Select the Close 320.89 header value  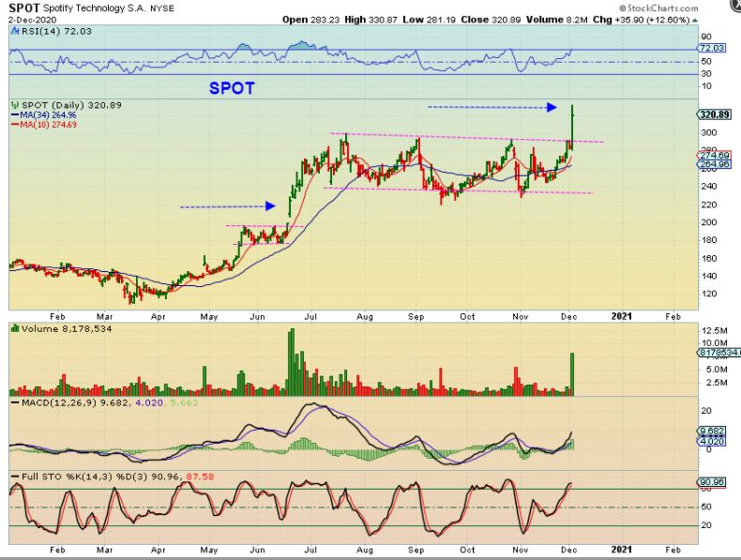tap(491, 20)
